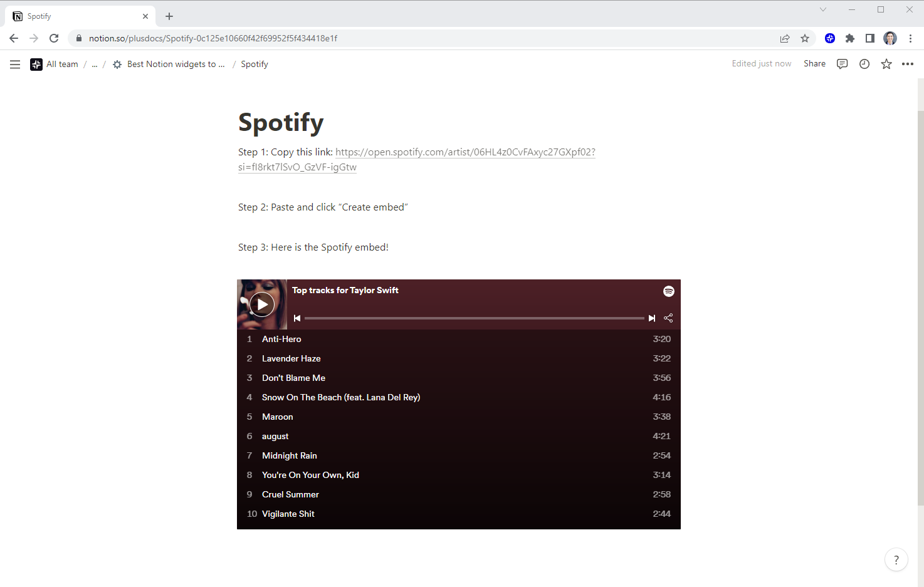Screen dimensions: 924x587
Task: Go to the previous track
Action: [x=297, y=318]
